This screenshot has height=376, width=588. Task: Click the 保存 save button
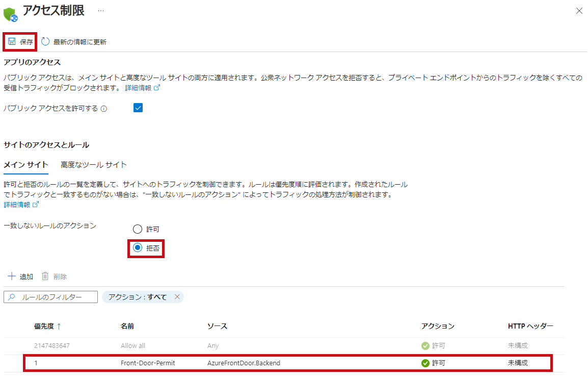point(20,42)
